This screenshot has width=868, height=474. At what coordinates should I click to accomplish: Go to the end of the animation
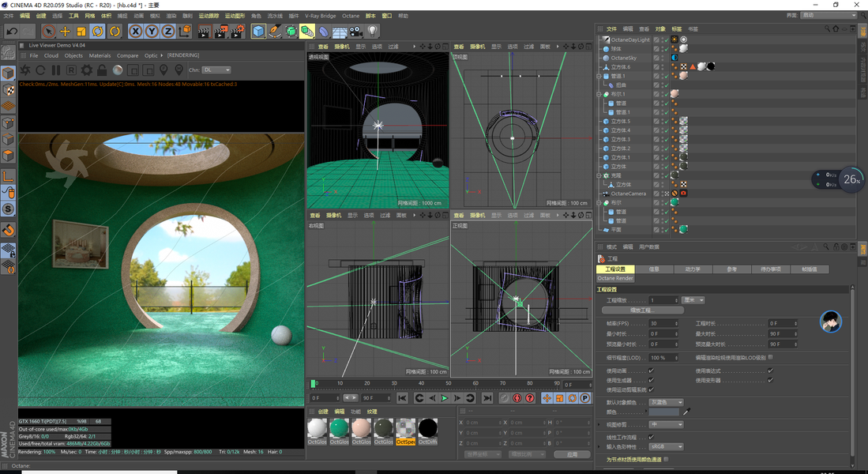pos(487,398)
